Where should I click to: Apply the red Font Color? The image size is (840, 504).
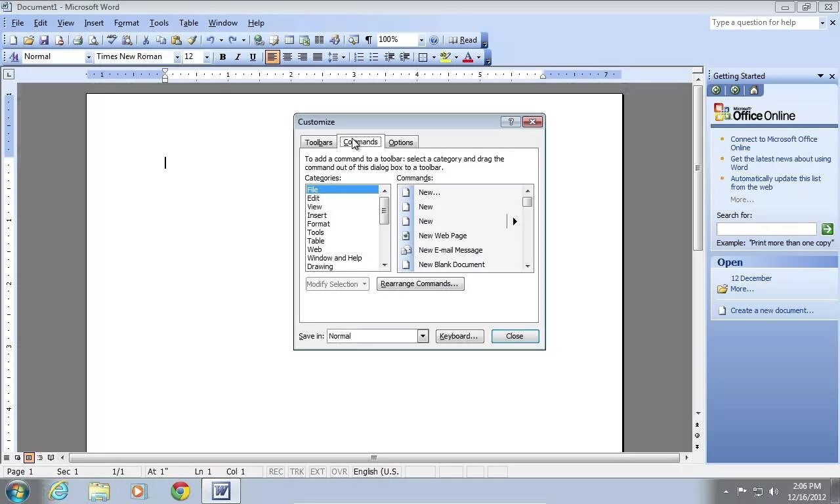(468, 57)
